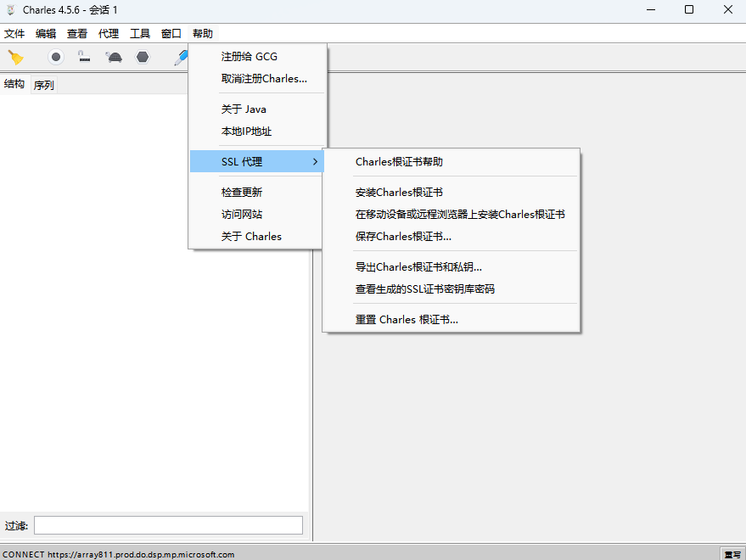
Task: Open Charles根证书帮助 submenu item
Action: [451, 162]
